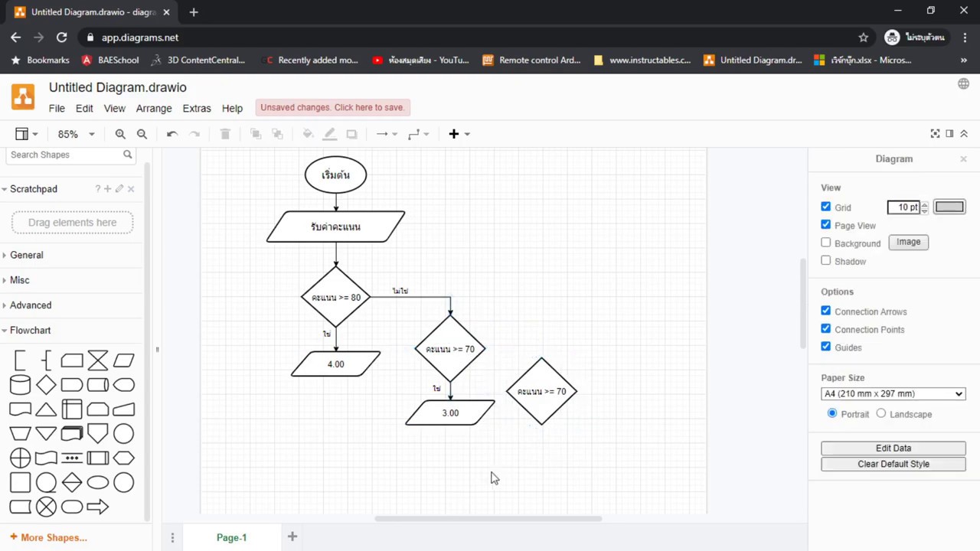Open the Arrange menu
This screenshot has height=551, width=980.
154,109
